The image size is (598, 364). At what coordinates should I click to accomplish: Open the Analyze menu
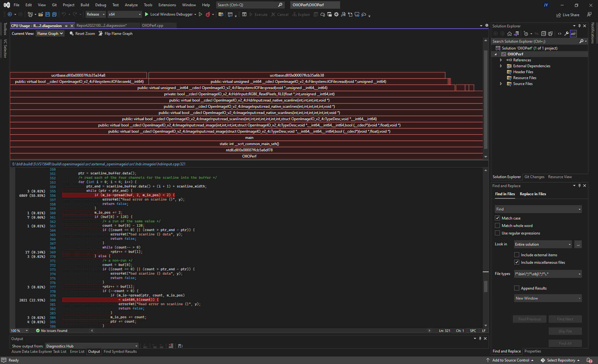[x=131, y=5]
